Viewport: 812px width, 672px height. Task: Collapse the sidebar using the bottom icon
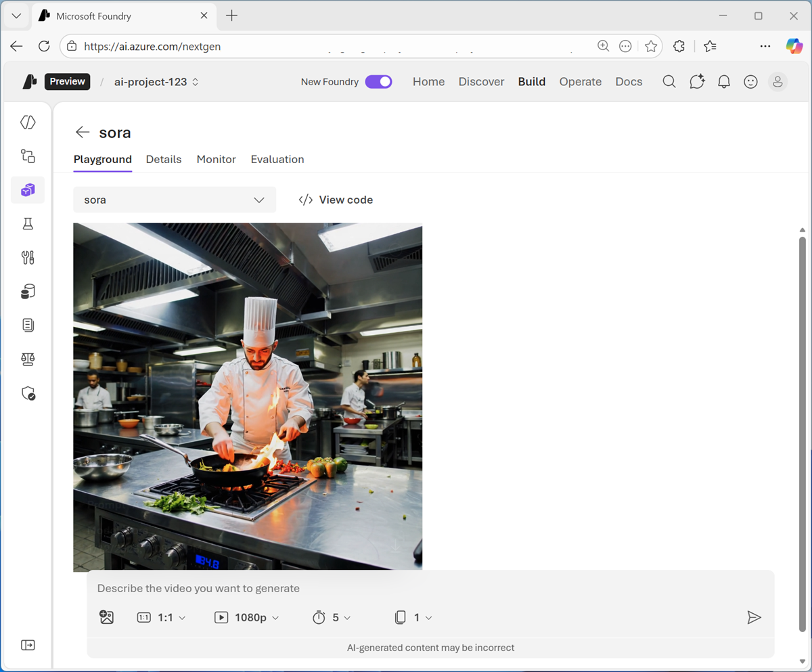pyautogui.click(x=28, y=645)
